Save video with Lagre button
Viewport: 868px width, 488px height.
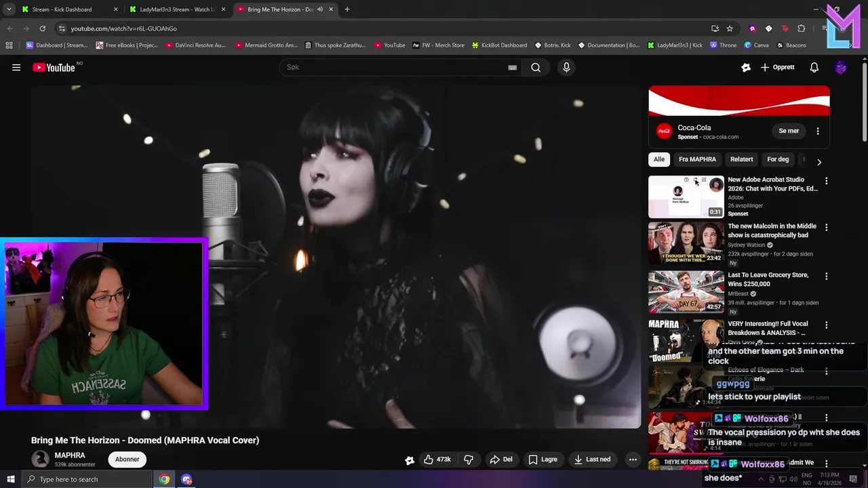tap(542, 459)
